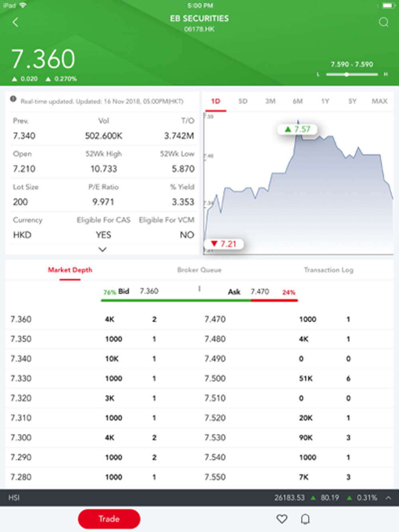
Task: Select bid price 7.310 row
Action: [102, 418]
